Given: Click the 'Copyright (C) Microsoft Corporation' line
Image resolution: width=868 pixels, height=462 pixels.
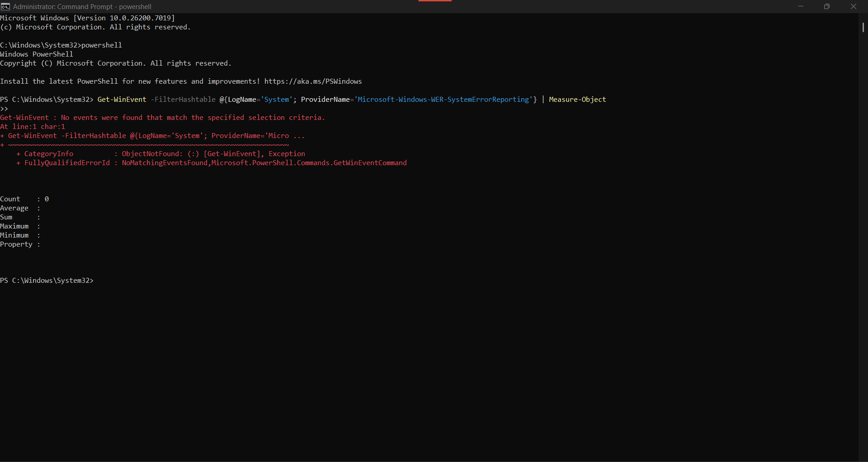Looking at the screenshot, I should coord(116,63).
